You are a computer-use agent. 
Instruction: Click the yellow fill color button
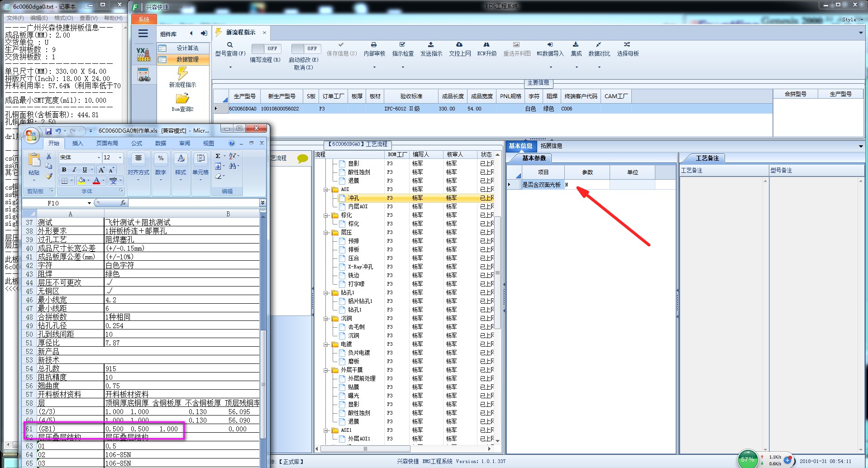[x=81, y=181]
